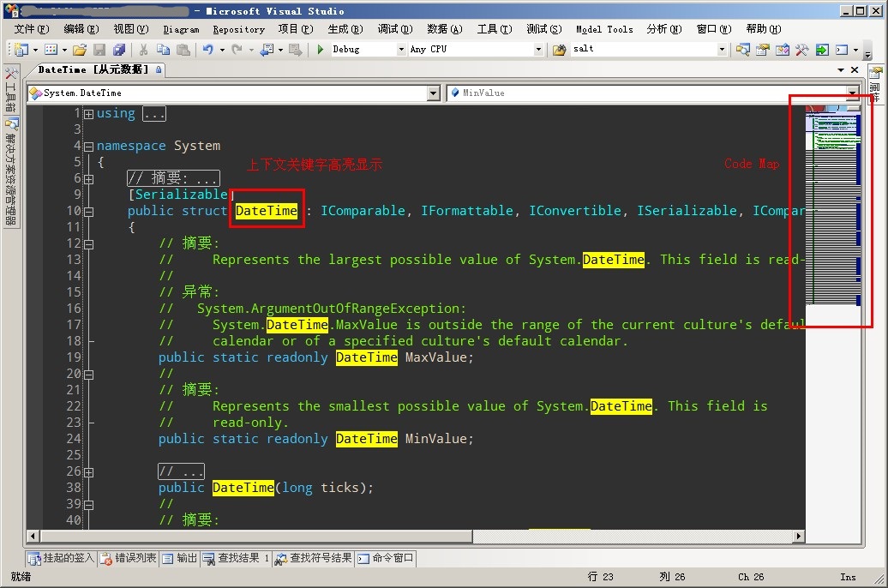Collapse the namespace System block

89,147
